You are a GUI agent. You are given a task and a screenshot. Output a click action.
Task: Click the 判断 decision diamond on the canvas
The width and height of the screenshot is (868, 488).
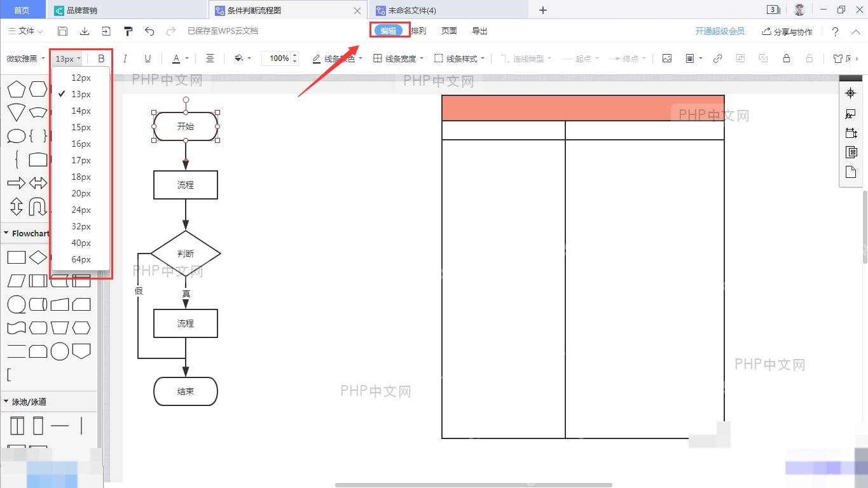[x=186, y=254]
